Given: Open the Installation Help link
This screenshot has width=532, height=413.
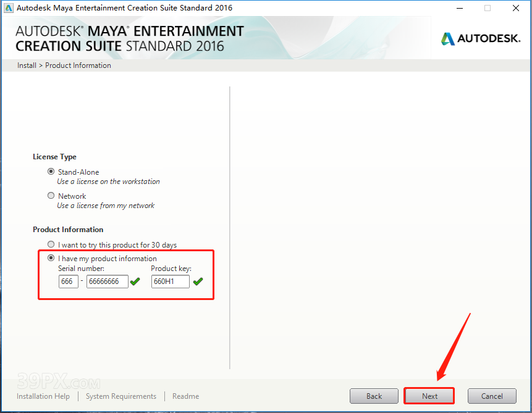Looking at the screenshot, I should 43,396.
